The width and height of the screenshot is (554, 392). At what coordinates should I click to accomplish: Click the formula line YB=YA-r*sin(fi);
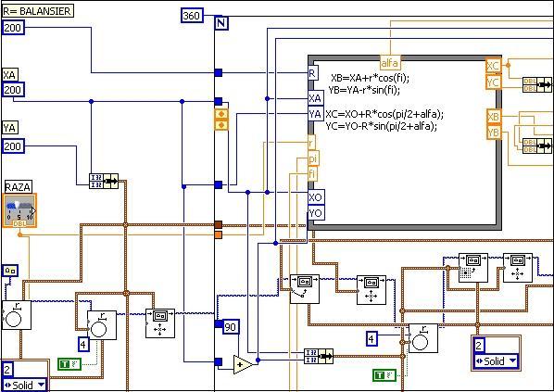(364, 90)
